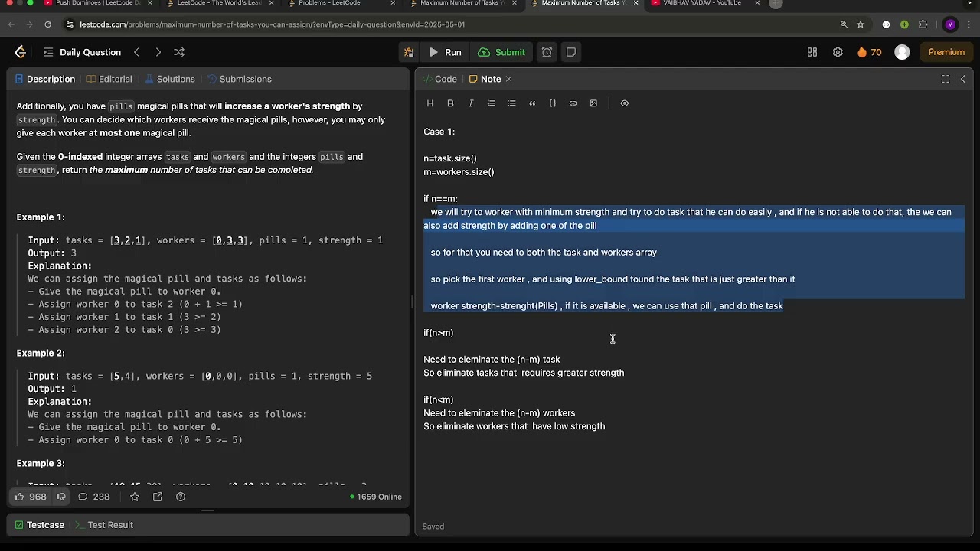The width and height of the screenshot is (980, 551).
Task: Open the timer alarm clock icon
Action: click(x=547, y=52)
